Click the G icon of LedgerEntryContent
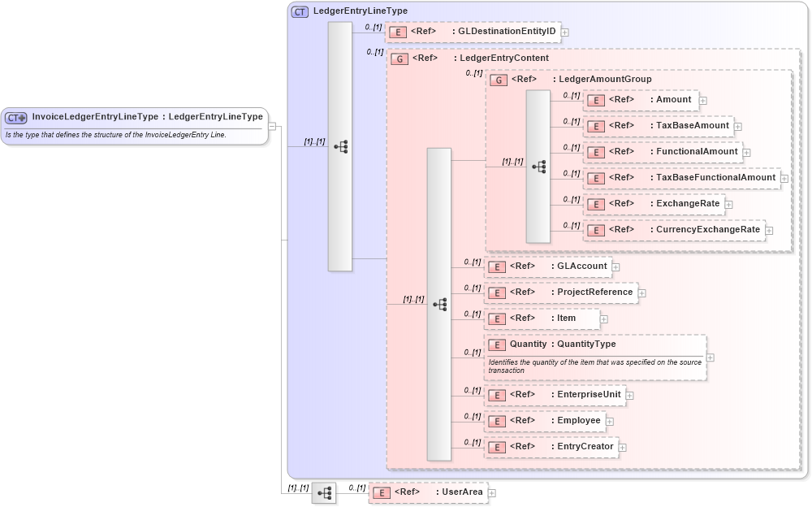812x507 pixels. pyautogui.click(x=400, y=58)
